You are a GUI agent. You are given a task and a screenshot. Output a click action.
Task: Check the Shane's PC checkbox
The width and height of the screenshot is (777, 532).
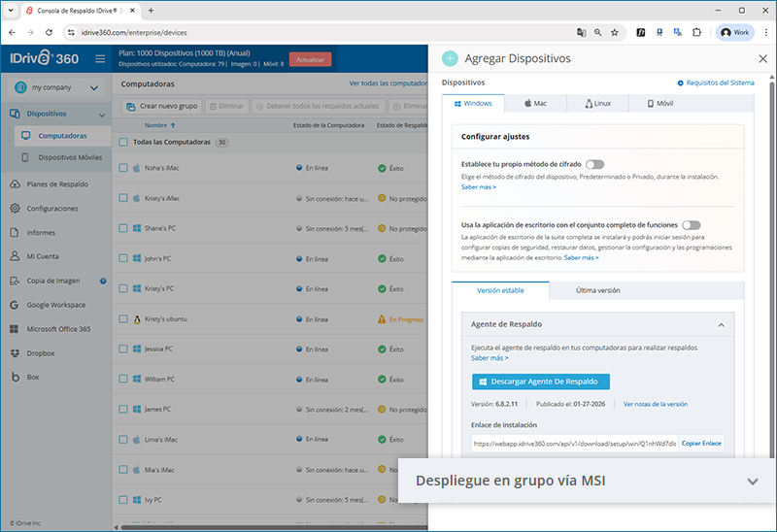(x=123, y=228)
